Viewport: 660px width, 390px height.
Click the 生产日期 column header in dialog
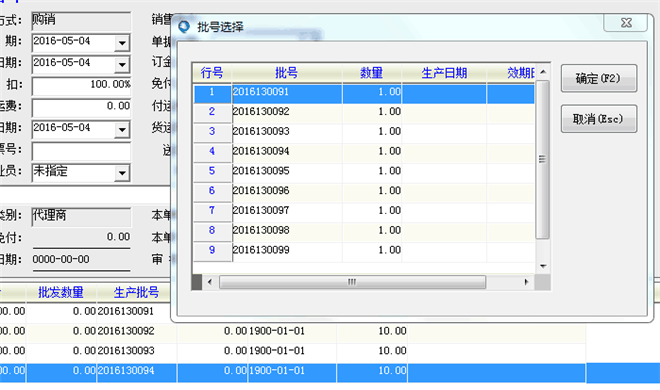click(x=444, y=73)
